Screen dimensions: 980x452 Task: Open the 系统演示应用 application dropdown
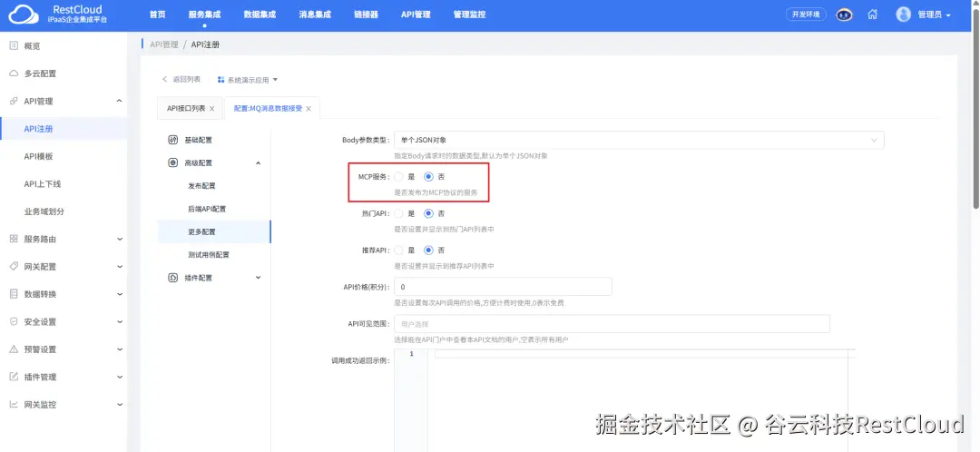(248, 80)
